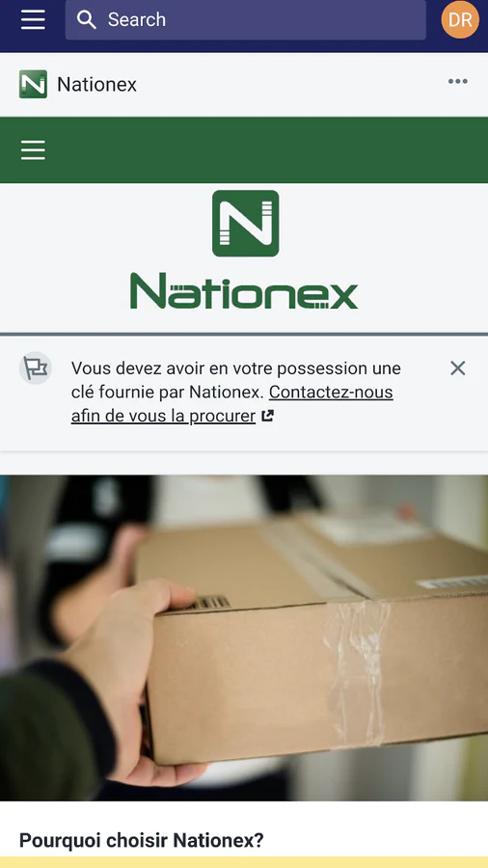Image resolution: width=488 pixels, height=868 pixels.
Task: Click the empty area of the green menu bar
Action: [265, 150]
